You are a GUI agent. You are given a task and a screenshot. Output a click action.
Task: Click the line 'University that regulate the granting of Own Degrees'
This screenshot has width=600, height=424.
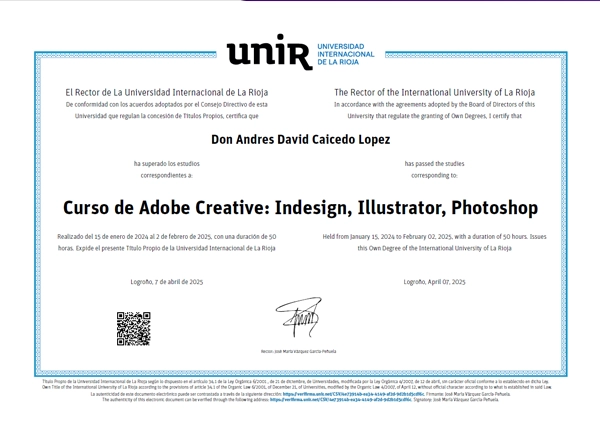[434, 116]
